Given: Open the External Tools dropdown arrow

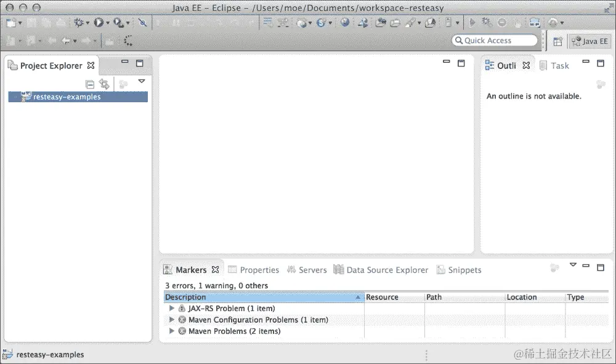Looking at the screenshot, I should coord(128,23).
